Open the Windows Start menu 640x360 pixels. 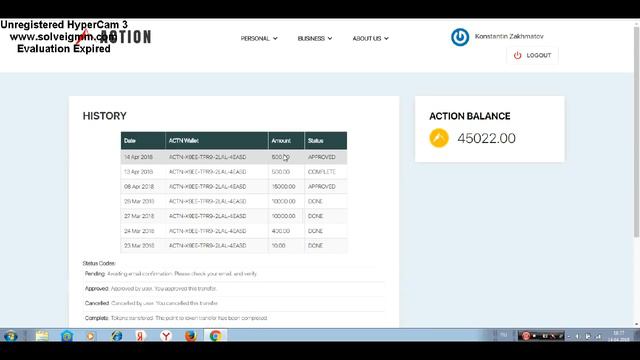11,336
